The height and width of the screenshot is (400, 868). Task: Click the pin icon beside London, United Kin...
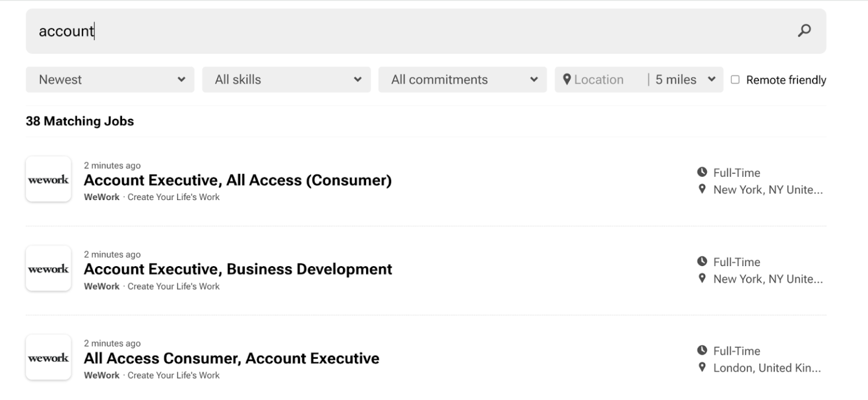pos(701,368)
